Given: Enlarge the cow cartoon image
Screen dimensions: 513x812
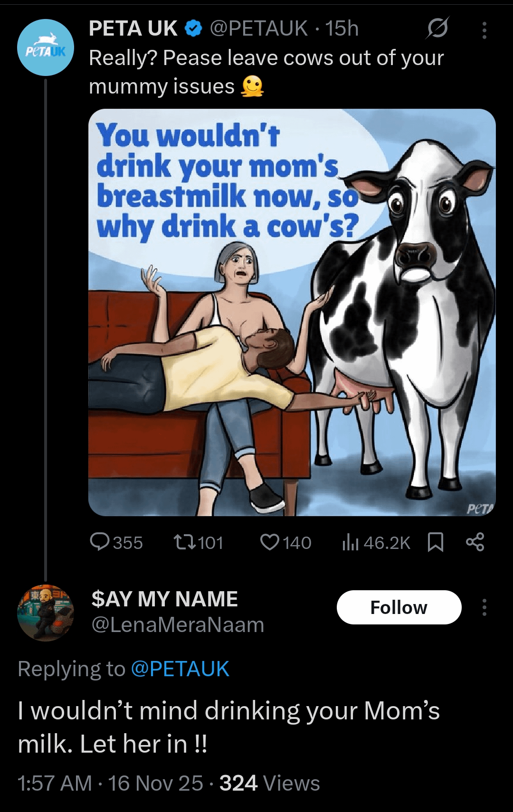Looking at the screenshot, I should pos(292,312).
